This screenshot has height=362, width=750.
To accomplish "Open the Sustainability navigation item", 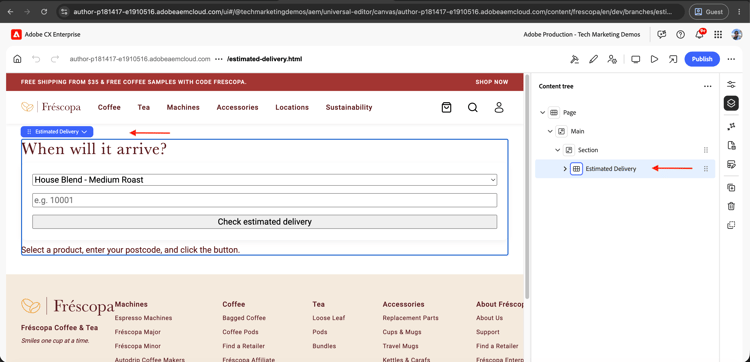I will (x=349, y=108).
